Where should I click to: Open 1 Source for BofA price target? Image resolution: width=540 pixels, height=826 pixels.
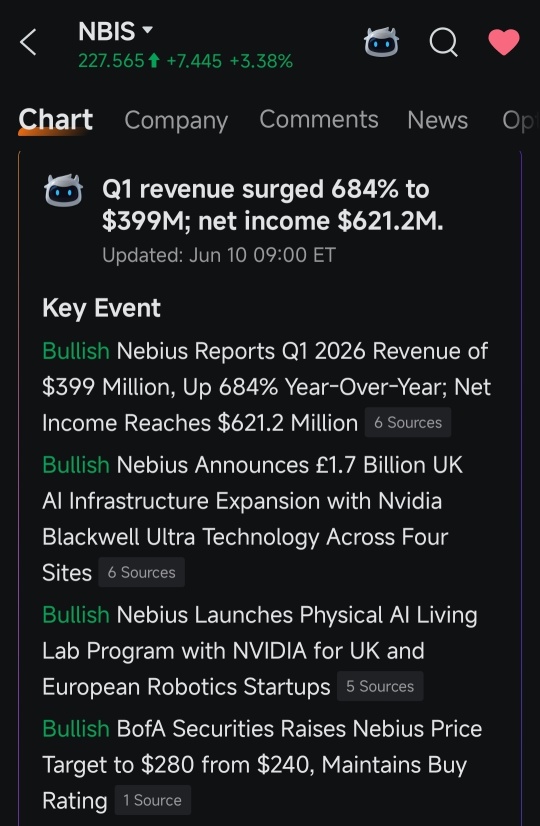click(153, 800)
